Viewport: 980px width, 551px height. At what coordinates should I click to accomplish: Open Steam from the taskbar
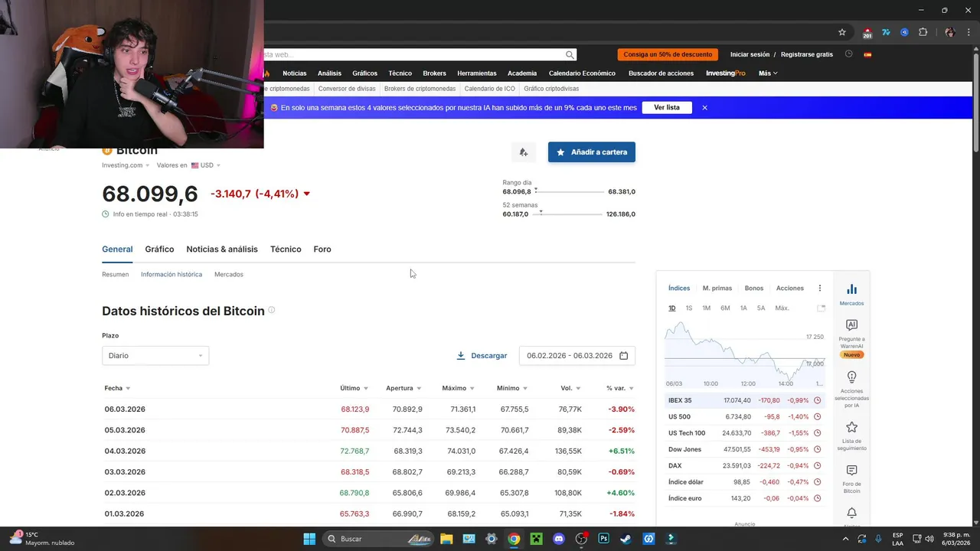(x=626, y=539)
